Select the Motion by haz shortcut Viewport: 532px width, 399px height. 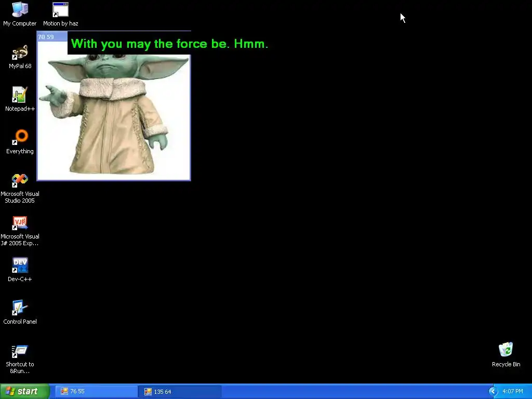tap(60, 14)
